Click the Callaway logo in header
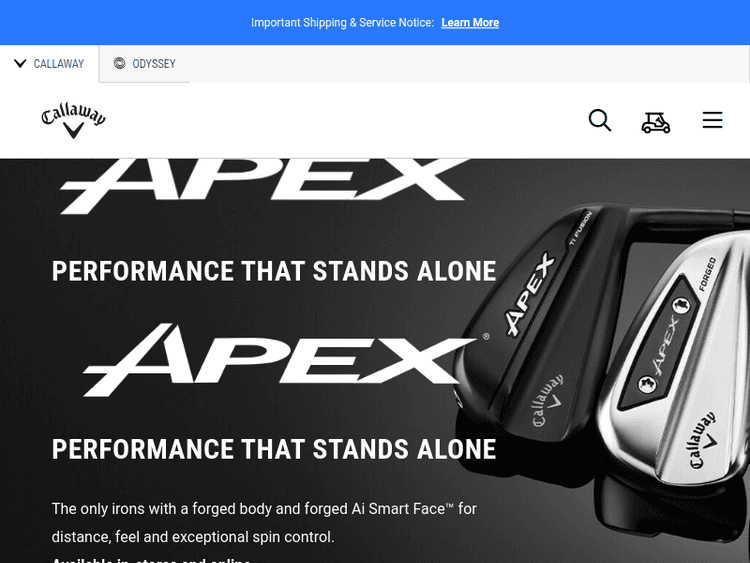The image size is (750, 563). point(74,120)
